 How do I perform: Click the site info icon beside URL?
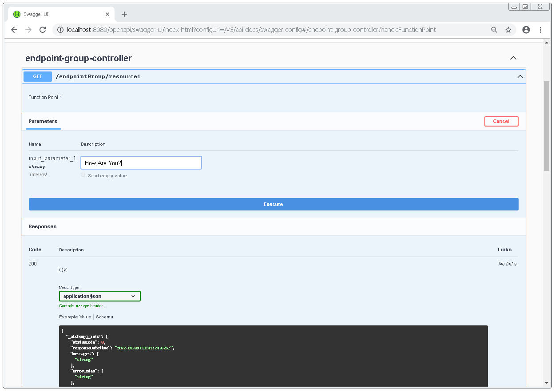tap(60, 30)
